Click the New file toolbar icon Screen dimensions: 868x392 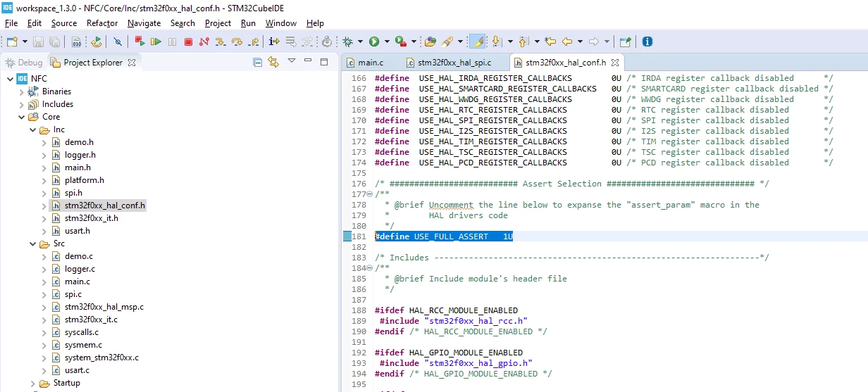pyautogui.click(x=12, y=42)
